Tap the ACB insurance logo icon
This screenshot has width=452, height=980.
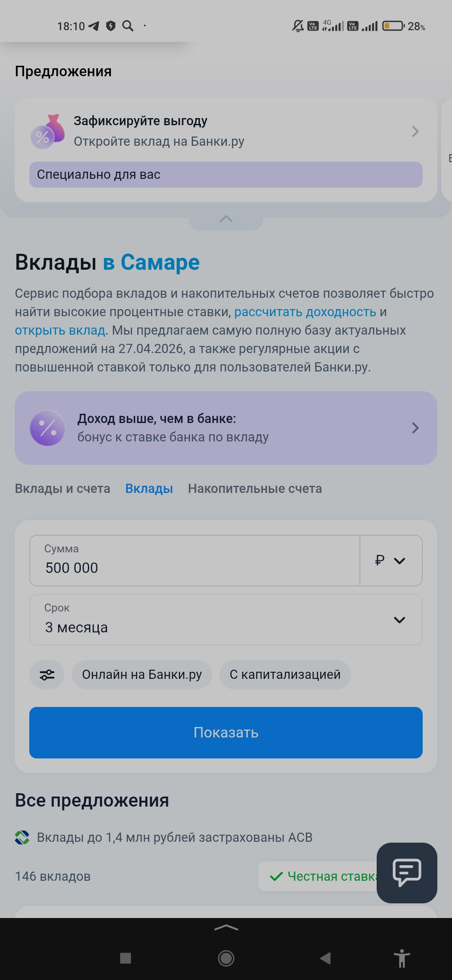(x=22, y=837)
